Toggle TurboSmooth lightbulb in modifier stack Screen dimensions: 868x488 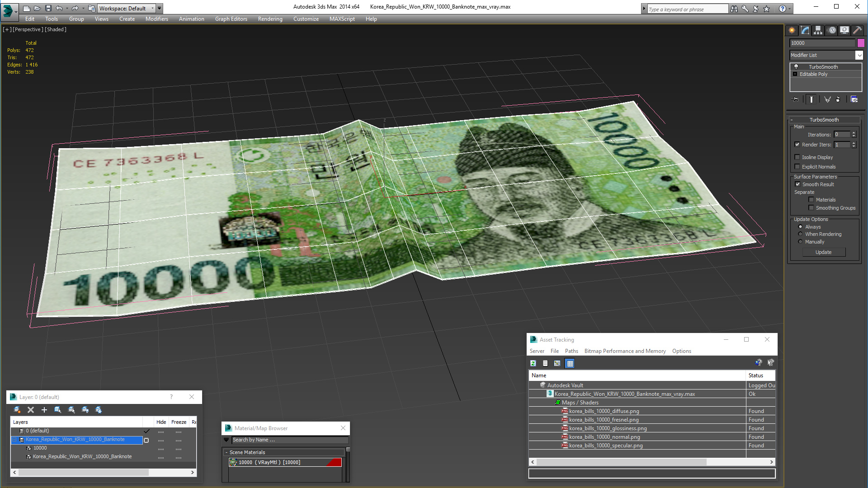pyautogui.click(x=796, y=66)
